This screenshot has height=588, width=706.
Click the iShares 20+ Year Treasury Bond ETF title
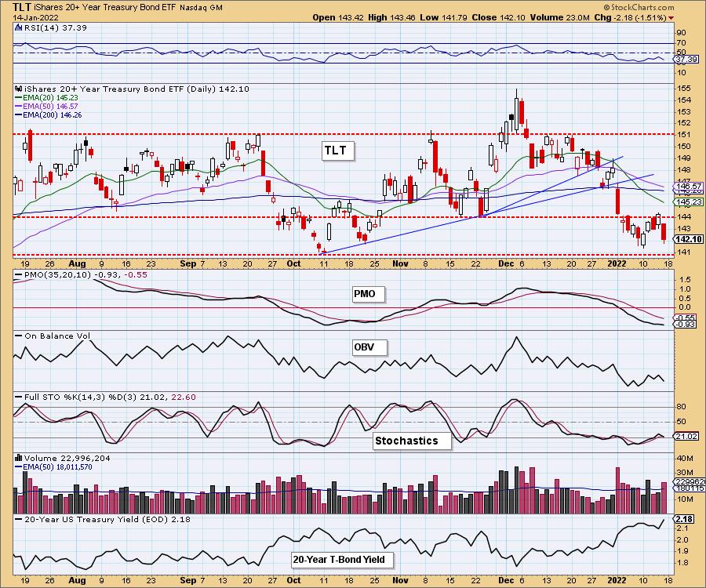105,8
